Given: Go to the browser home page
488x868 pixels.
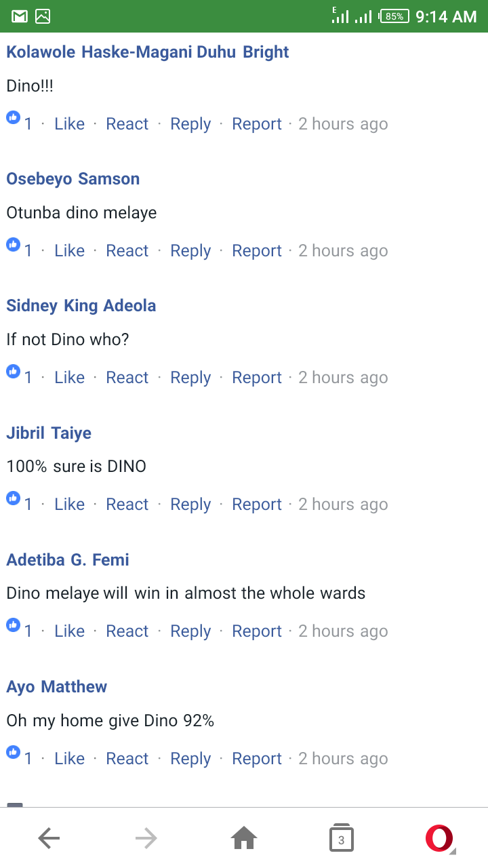Looking at the screenshot, I should pos(244,839).
